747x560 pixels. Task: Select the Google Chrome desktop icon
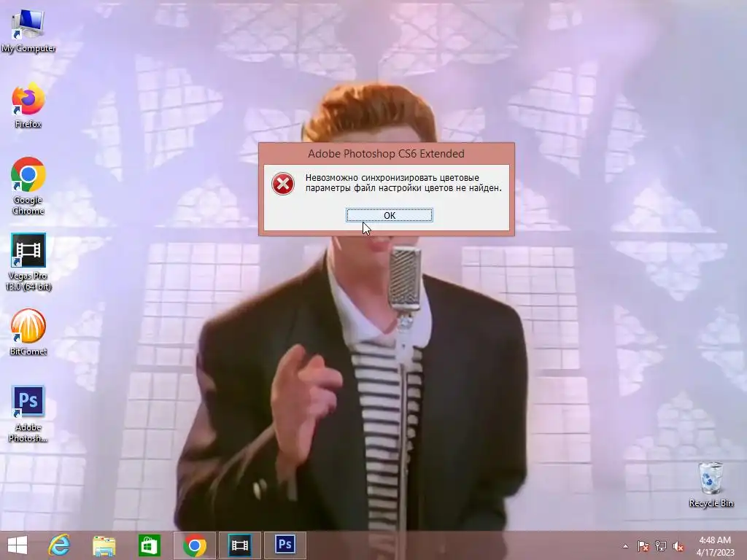[x=28, y=186]
